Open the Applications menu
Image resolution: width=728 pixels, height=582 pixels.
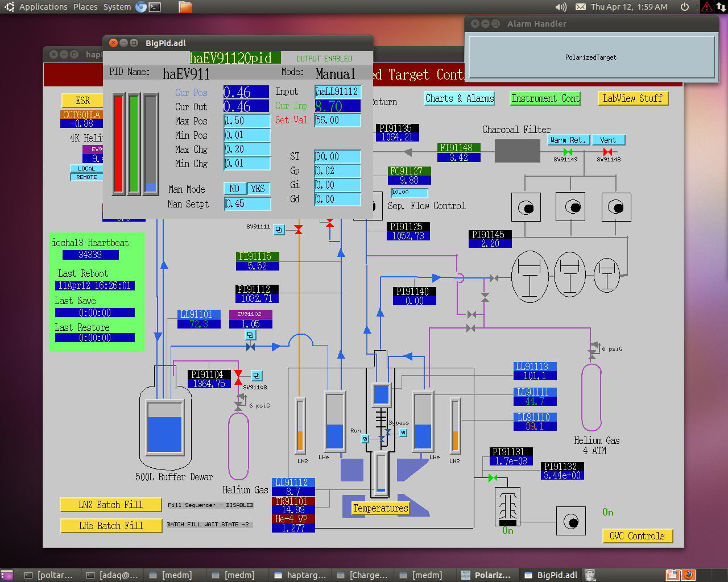click(x=43, y=7)
